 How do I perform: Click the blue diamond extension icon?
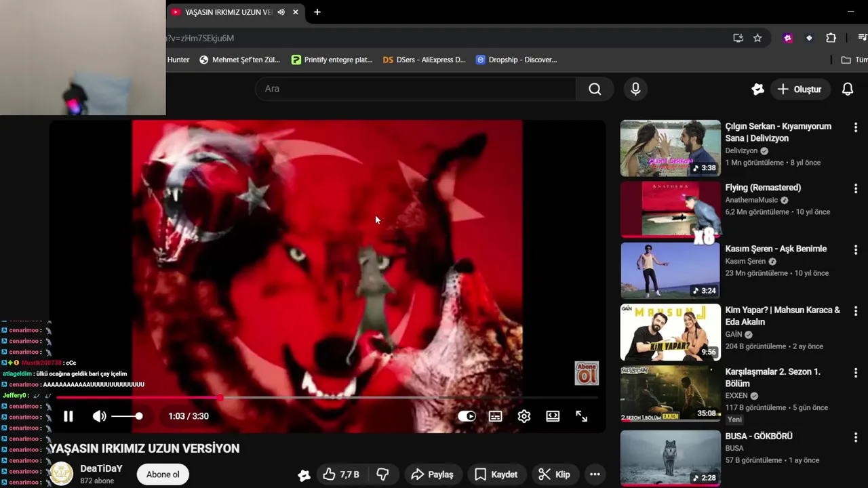pyautogui.click(x=809, y=38)
